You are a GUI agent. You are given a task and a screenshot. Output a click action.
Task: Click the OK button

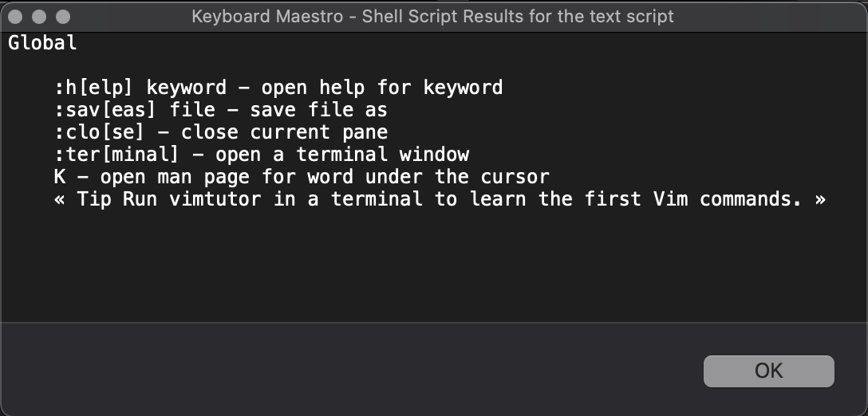[768, 371]
